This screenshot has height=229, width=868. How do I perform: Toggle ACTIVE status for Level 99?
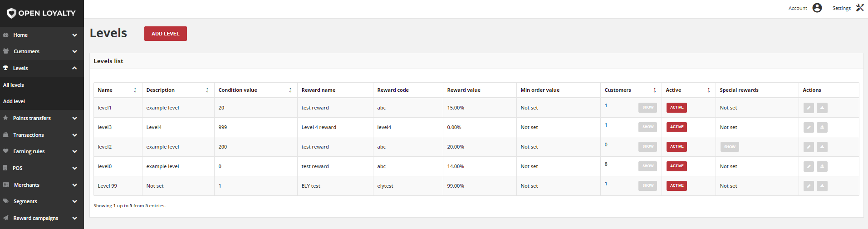coord(677,186)
